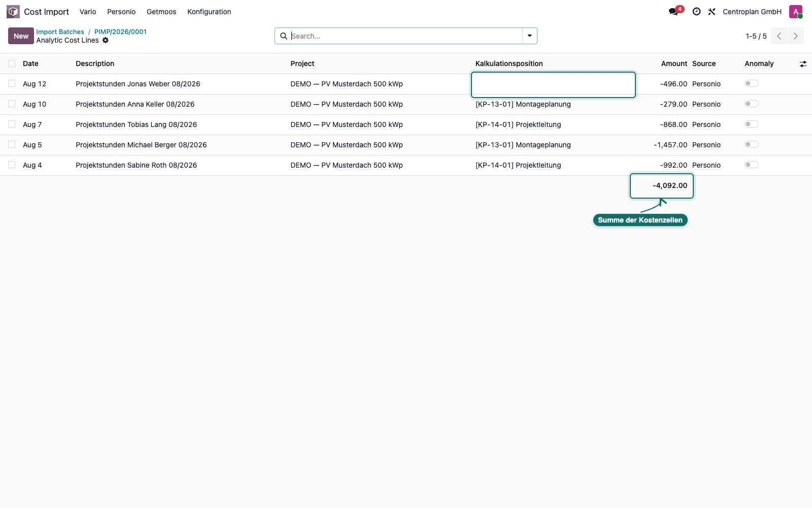Expand the search options dropdown arrow

pos(529,36)
